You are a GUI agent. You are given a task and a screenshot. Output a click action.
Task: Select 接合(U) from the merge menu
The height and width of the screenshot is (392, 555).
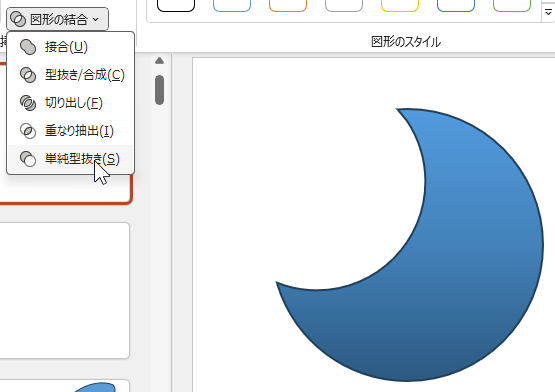pyautogui.click(x=71, y=47)
